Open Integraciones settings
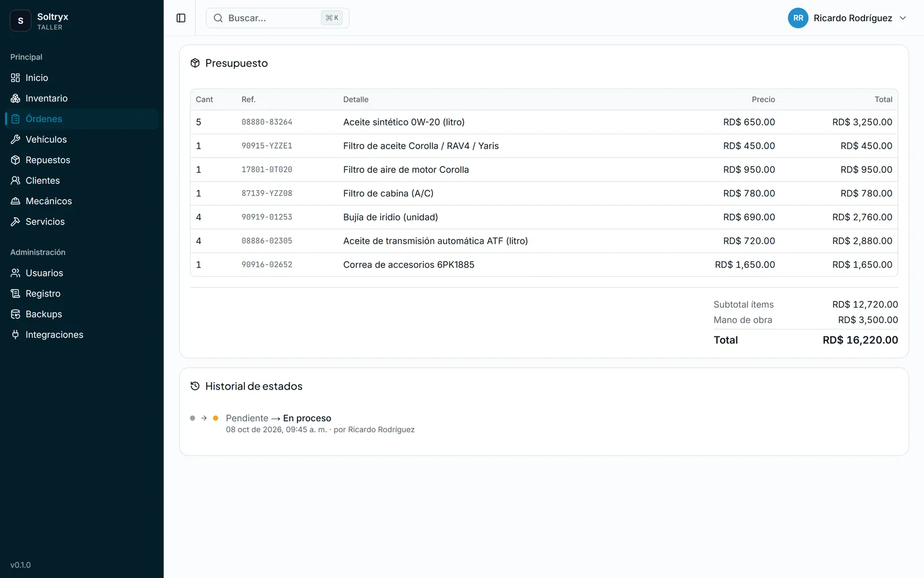Viewport: 924px width, 578px height. [81, 335]
